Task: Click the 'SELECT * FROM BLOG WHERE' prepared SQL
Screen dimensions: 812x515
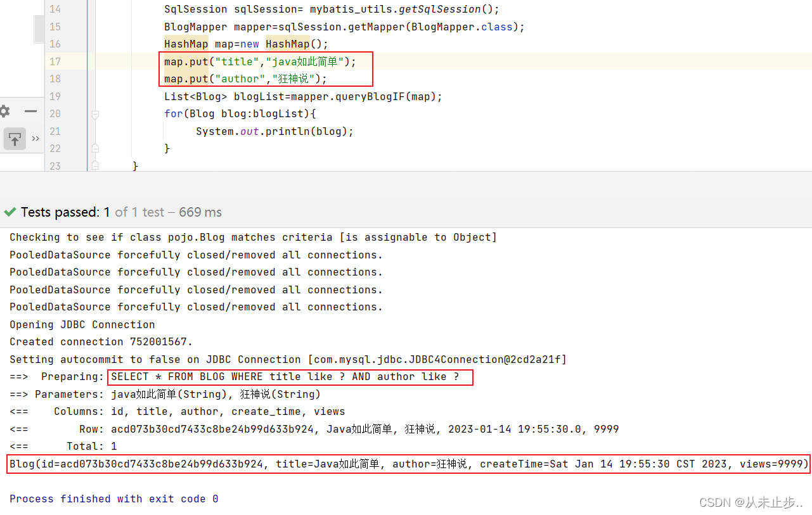Action: (285, 377)
